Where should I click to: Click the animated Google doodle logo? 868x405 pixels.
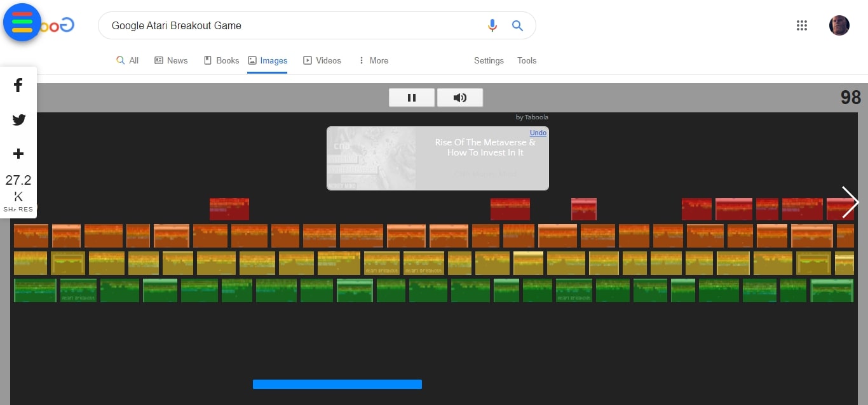22,22
